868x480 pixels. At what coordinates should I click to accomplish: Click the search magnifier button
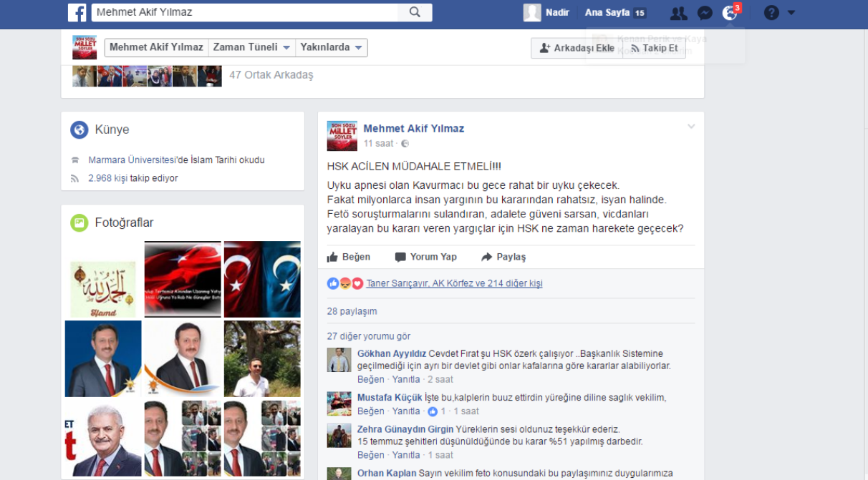[x=415, y=13]
